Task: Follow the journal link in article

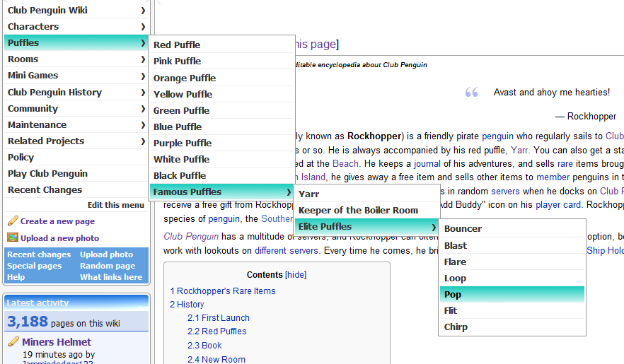Action: (427, 164)
